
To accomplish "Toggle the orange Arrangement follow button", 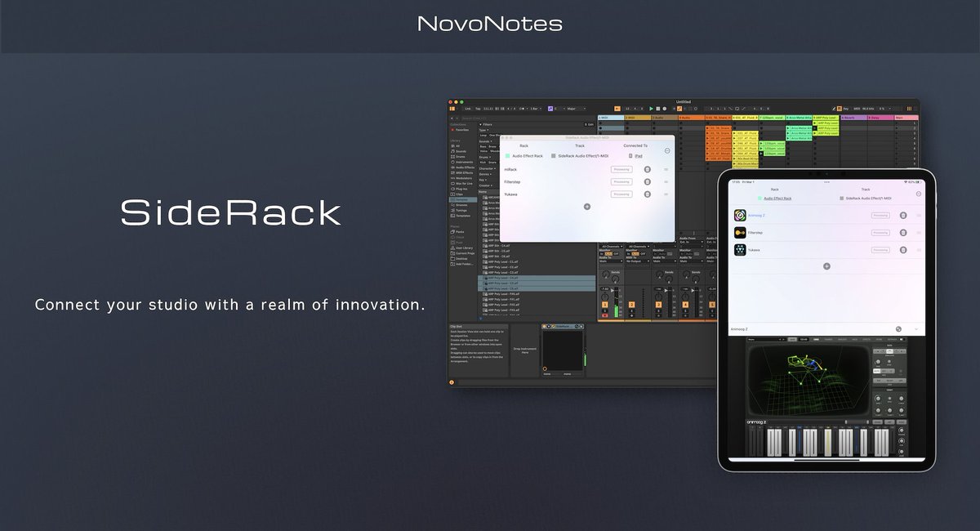I will tap(617, 109).
